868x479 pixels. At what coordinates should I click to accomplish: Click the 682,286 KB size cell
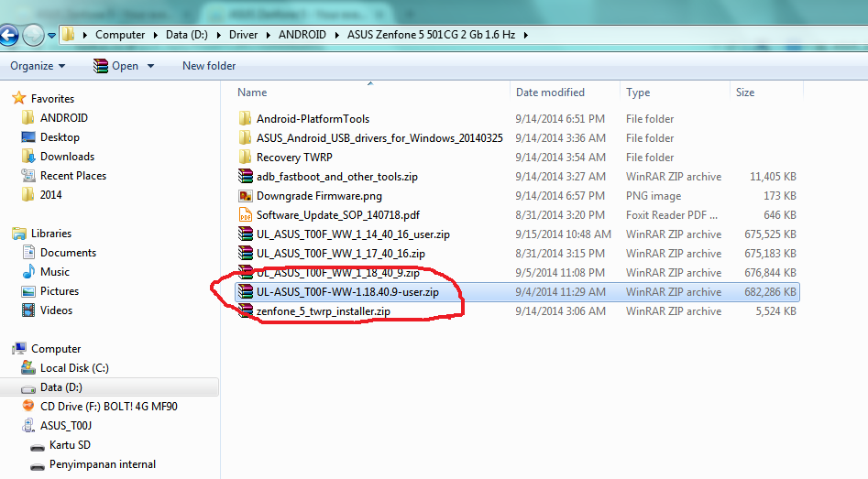[x=770, y=291]
